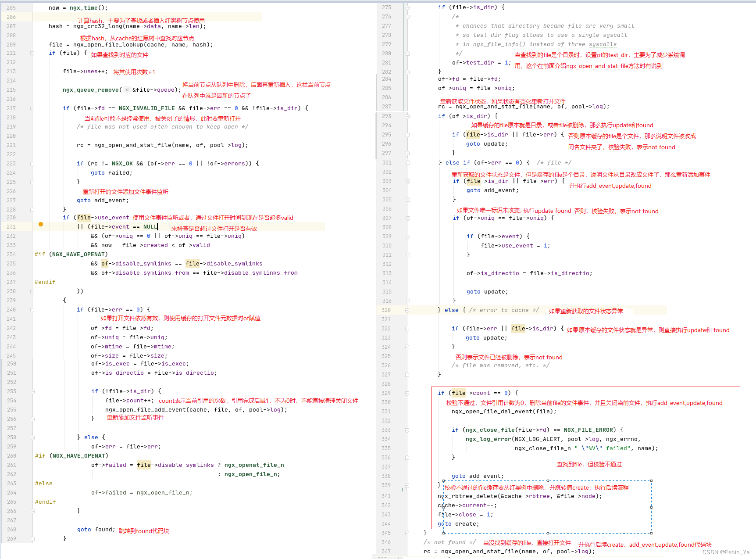Collapse 'if (of->is_dir) {' at line 293
The height and width of the screenshot is (559, 756).
pyautogui.click(x=407, y=116)
